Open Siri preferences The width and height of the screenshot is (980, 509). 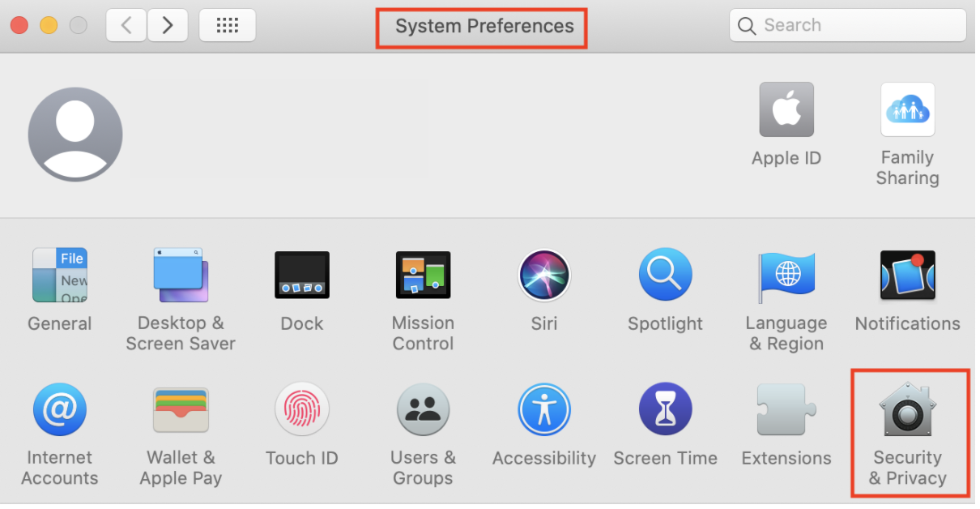click(544, 276)
